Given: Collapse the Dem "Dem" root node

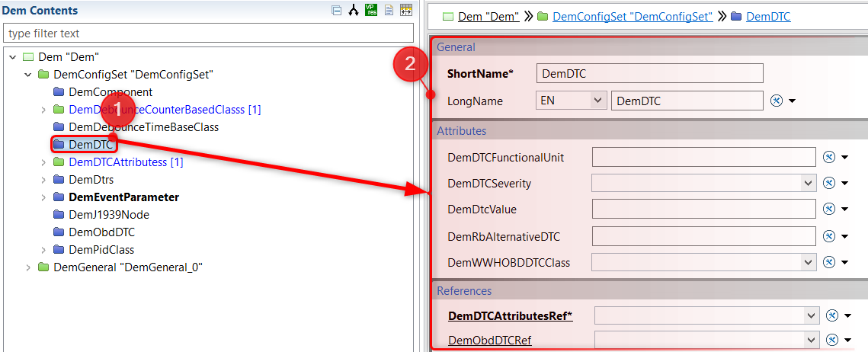Looking at the screenshot, I should tap(13, 57).
